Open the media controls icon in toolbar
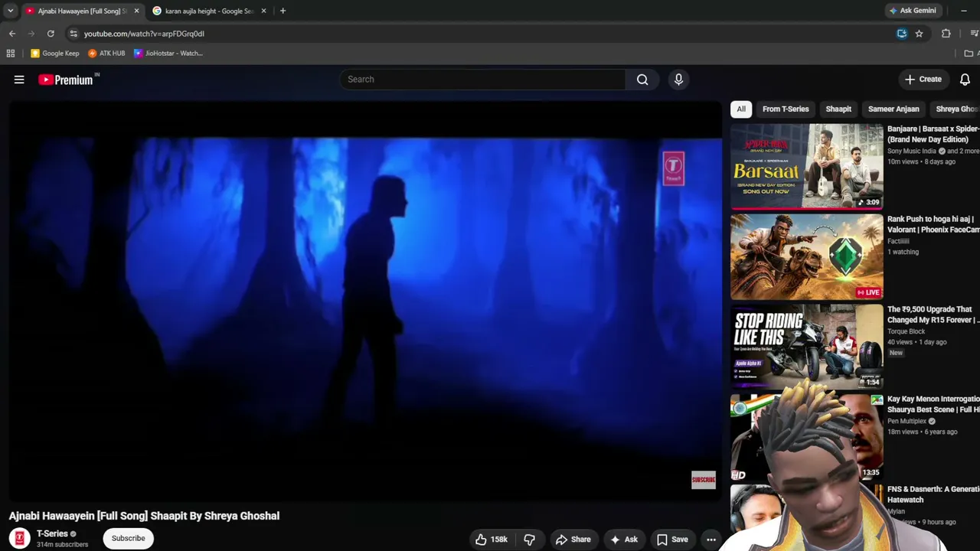This screenshot has width=980, height=551. point(975,34)
